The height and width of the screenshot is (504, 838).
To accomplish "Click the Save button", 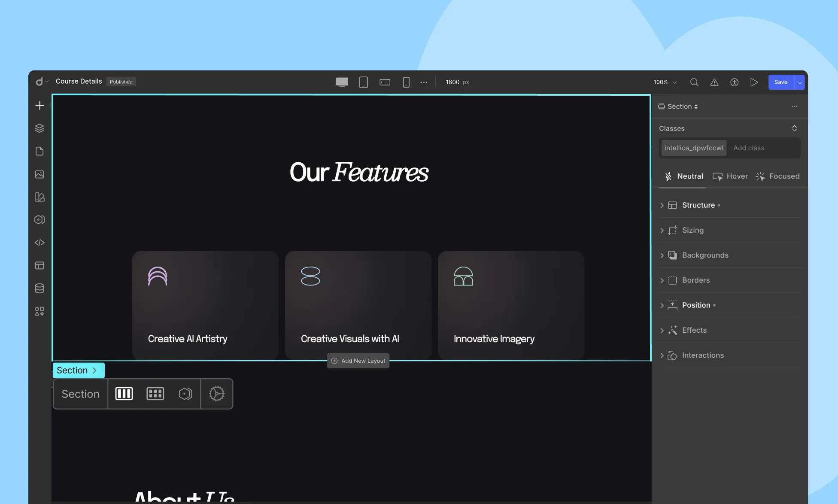I will (781, 82).
